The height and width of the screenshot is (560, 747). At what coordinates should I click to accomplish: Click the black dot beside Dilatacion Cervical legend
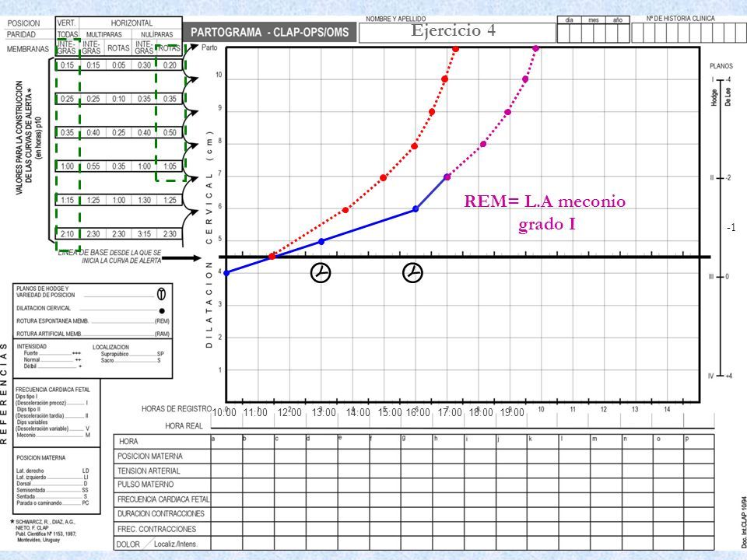click(162, 310)
